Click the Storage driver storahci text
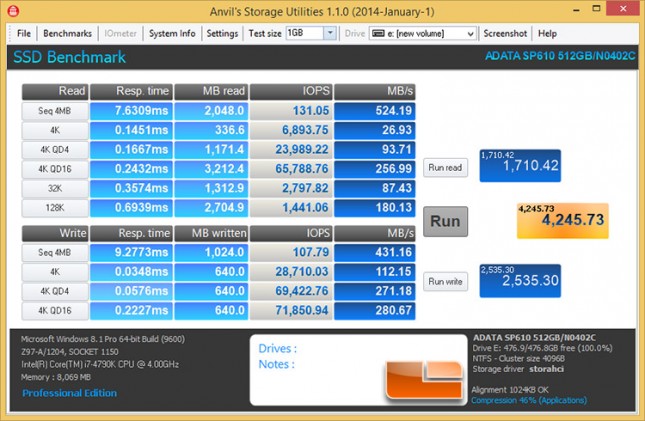 [518, 369]
